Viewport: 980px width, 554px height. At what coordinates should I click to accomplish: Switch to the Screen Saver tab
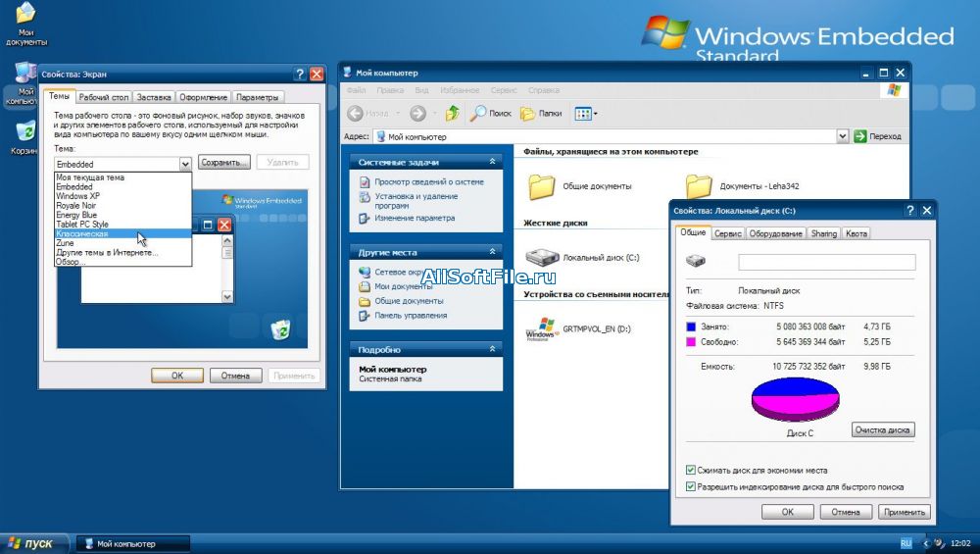[x=154, y=97]
